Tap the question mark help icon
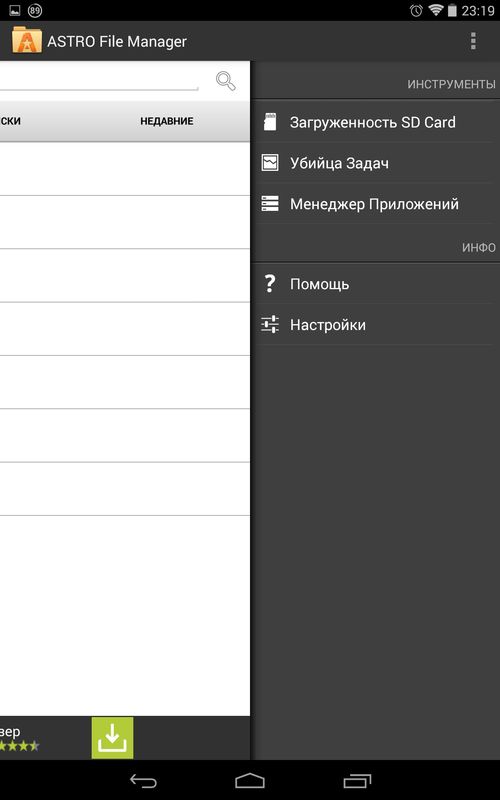Viewport: 500px width, 800px height. pyautogui.click(x=269, y=283)
